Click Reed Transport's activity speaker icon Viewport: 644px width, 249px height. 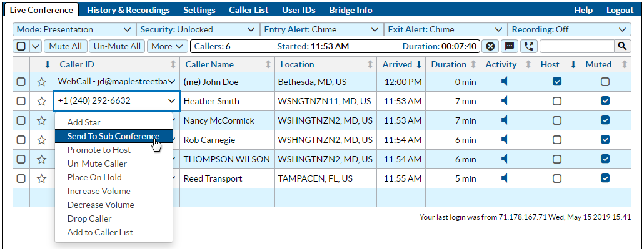pyautogui.click(x=505, y=178)
